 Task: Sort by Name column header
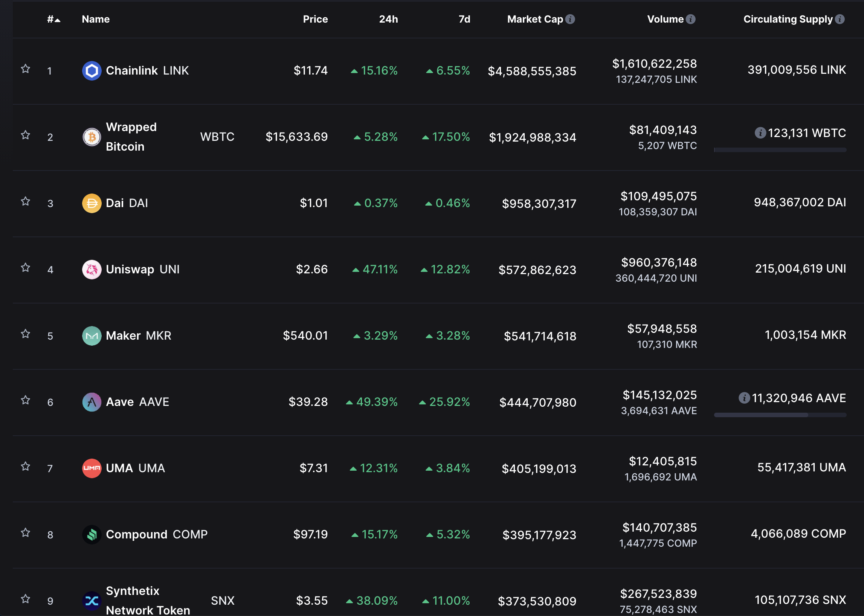[96, 19]
